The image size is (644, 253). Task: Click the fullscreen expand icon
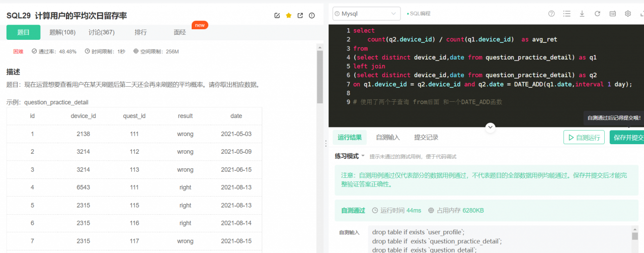641,14
